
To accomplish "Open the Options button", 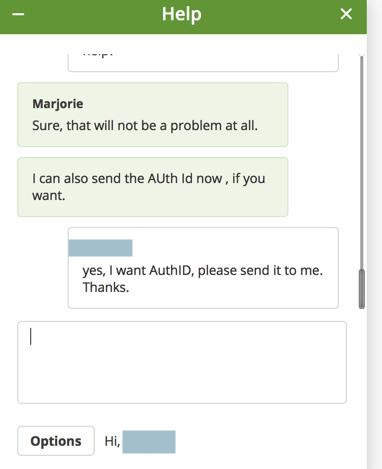I will point(56,441).
